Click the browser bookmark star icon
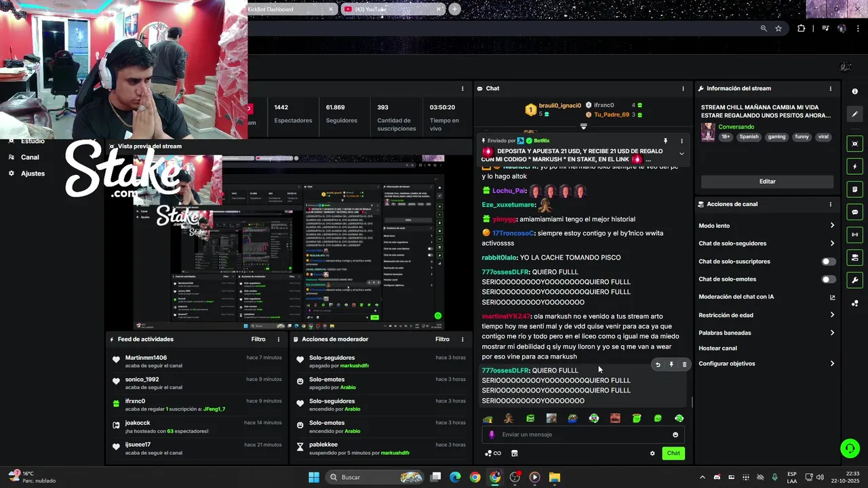 coord(778,28)
